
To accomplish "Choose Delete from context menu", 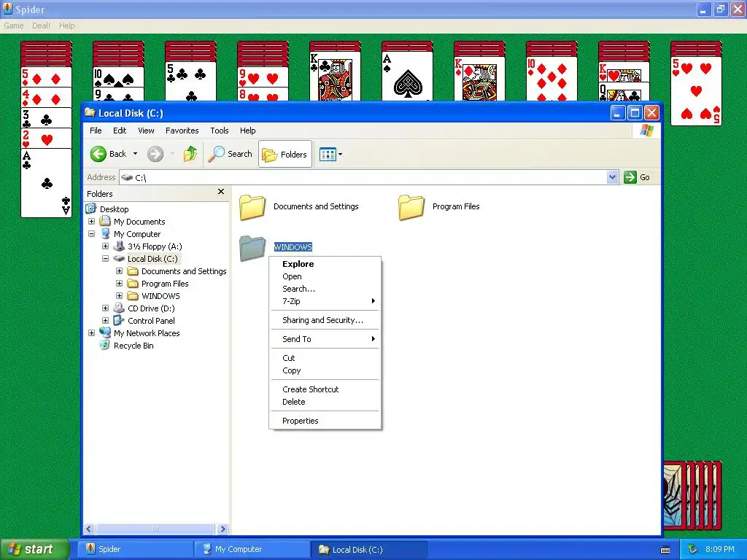I will (325, 402).
